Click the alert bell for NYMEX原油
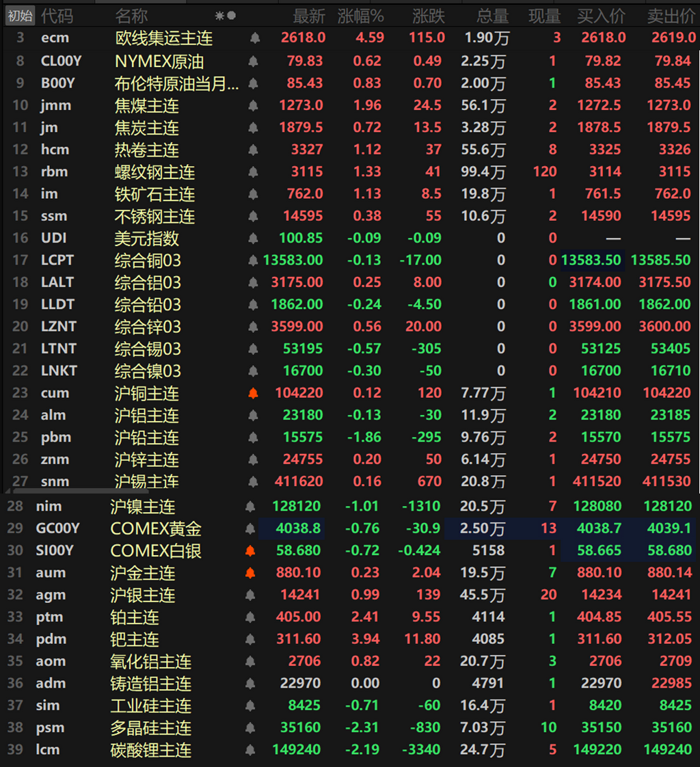700x767 pixels. click(253, 61)
